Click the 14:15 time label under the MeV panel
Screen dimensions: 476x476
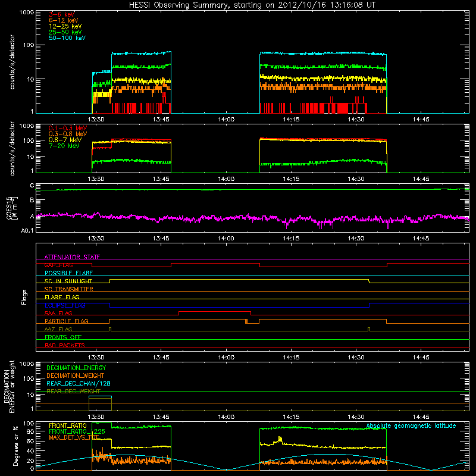(x=291, y=179)
